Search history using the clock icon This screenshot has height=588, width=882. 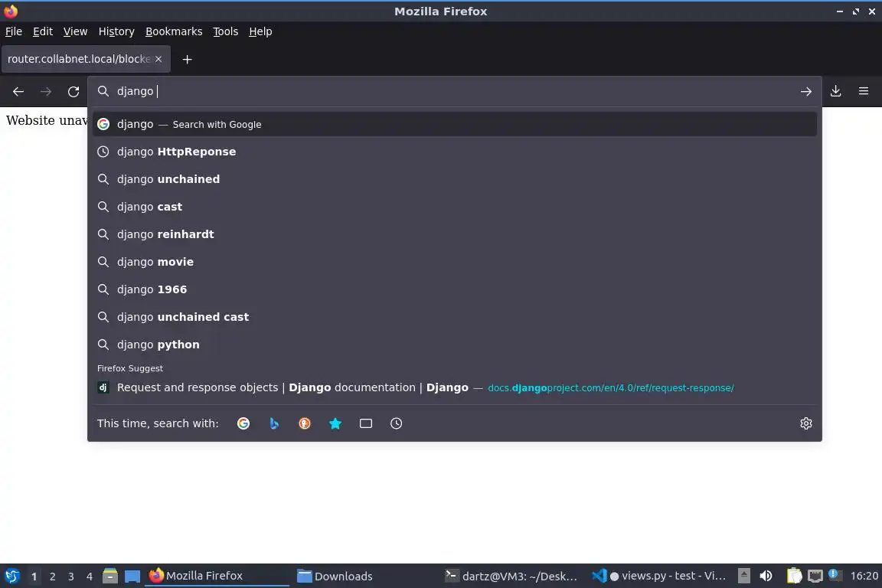click(396, 423)
